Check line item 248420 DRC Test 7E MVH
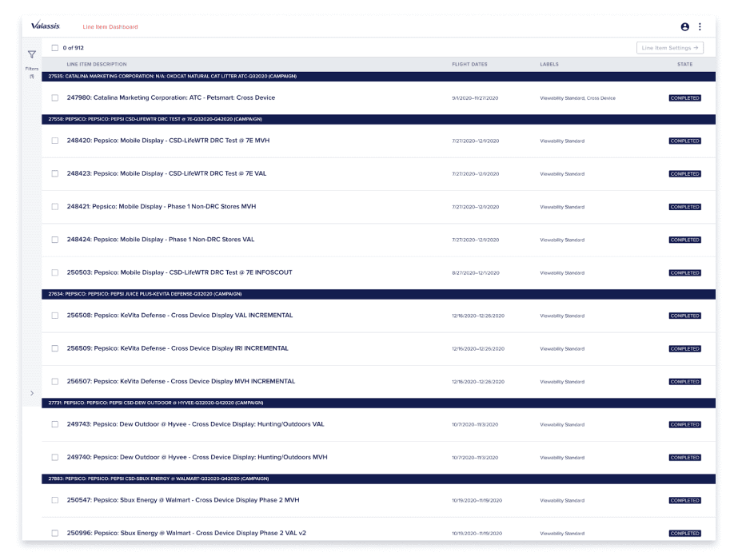Image resolution: width=738 pixels, height=560 pixels. 55,141
